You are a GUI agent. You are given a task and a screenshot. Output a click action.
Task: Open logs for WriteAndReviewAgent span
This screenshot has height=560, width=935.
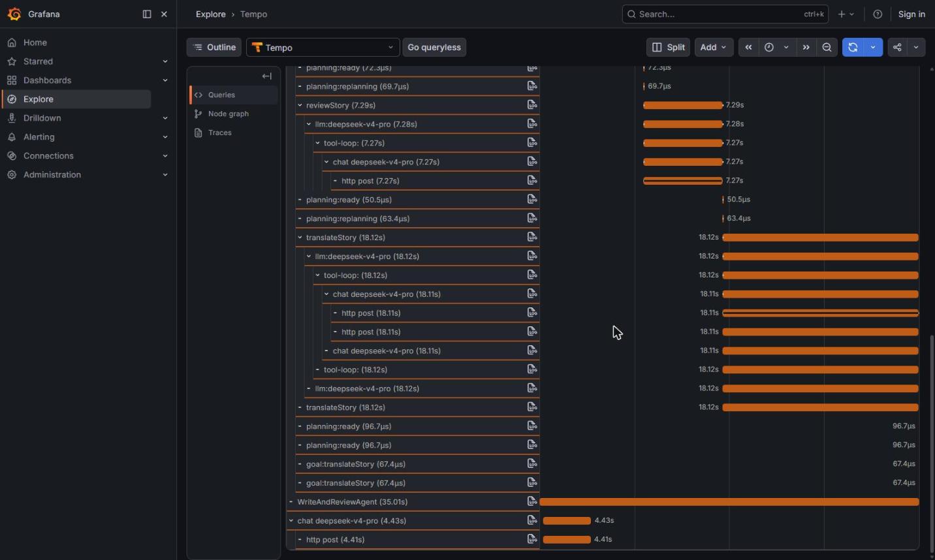coord(532,501)
